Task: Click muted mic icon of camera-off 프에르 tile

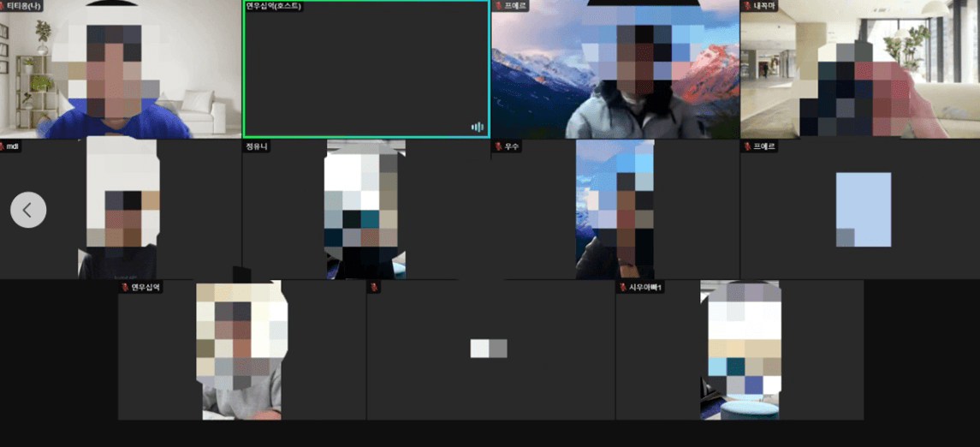Action: (747, 146)
